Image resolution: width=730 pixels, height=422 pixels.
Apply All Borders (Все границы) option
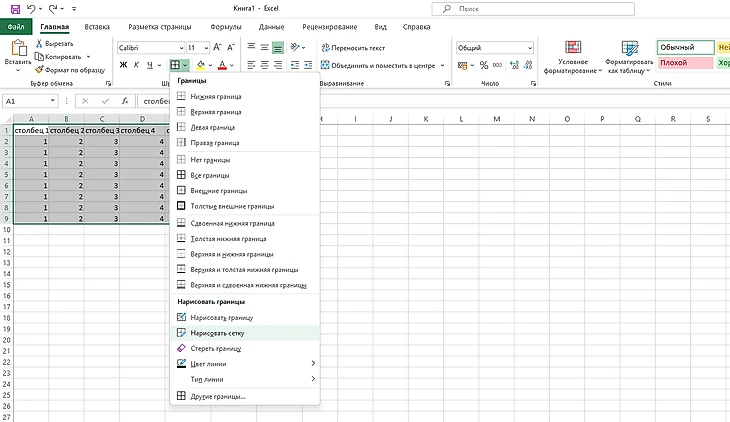click(210, 175)
